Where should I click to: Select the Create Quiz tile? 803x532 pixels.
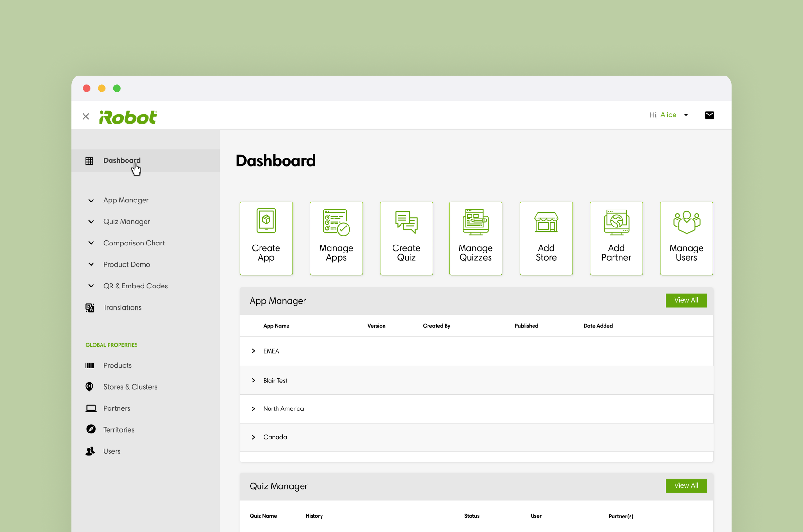[406, 238]
